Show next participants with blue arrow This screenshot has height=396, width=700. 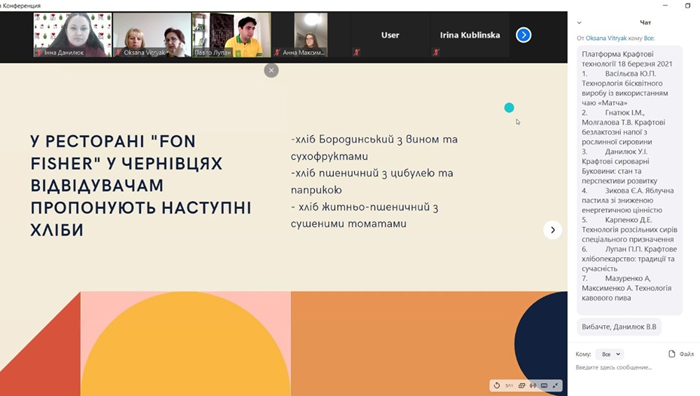pyautogui.click(x=523, y=35)
